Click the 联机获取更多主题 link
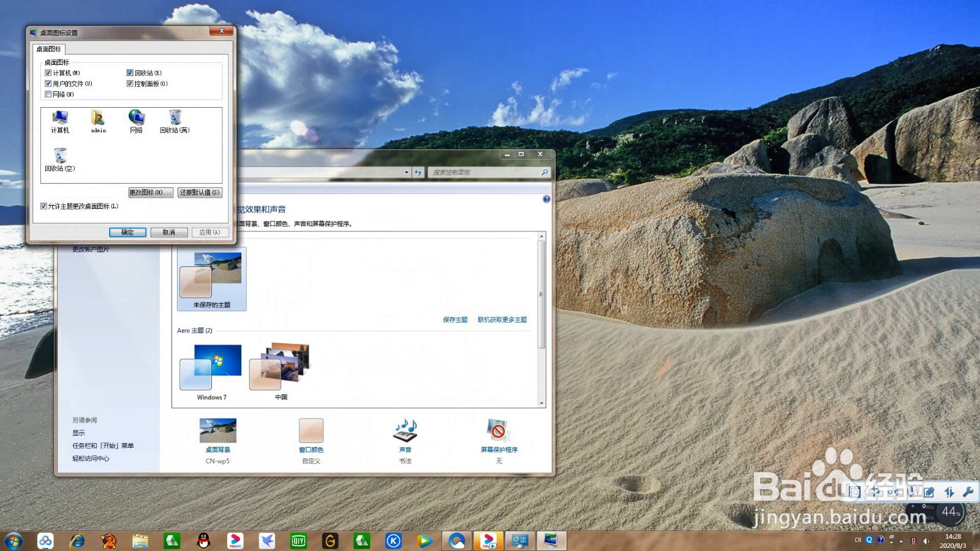Viewport: 980px width, 551px height. [x=502, y=320]
